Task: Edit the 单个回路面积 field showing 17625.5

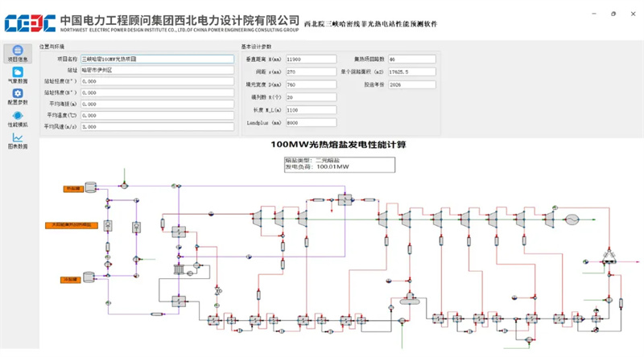Action: coord(412,72)
